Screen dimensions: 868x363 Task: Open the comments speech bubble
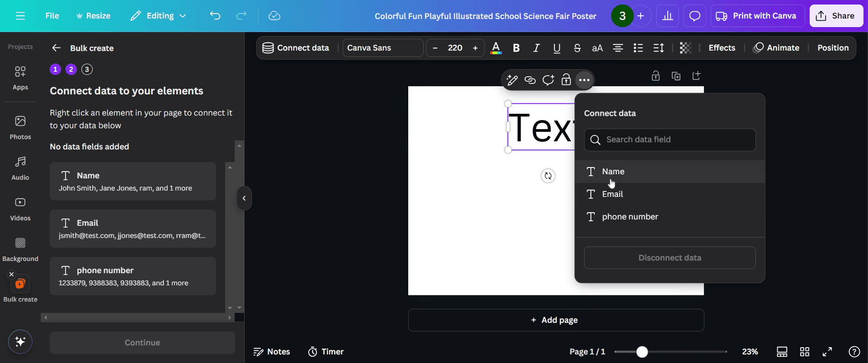coord(695,16)
